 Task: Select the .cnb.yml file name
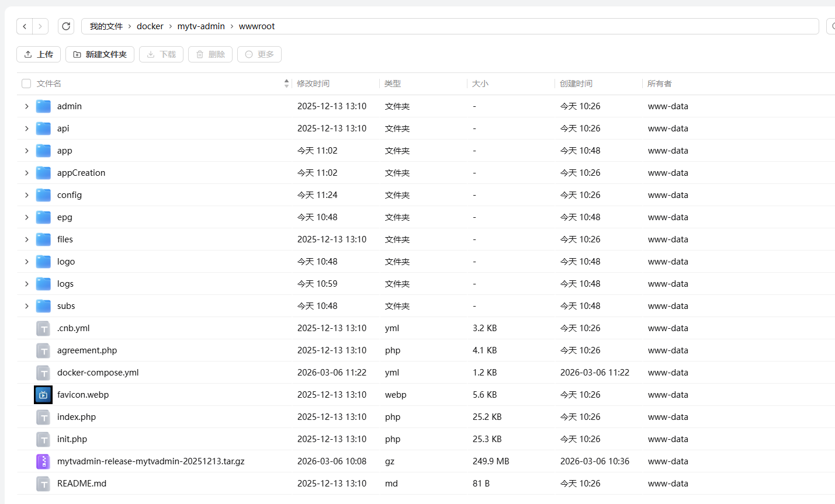[x=74, y=328]
